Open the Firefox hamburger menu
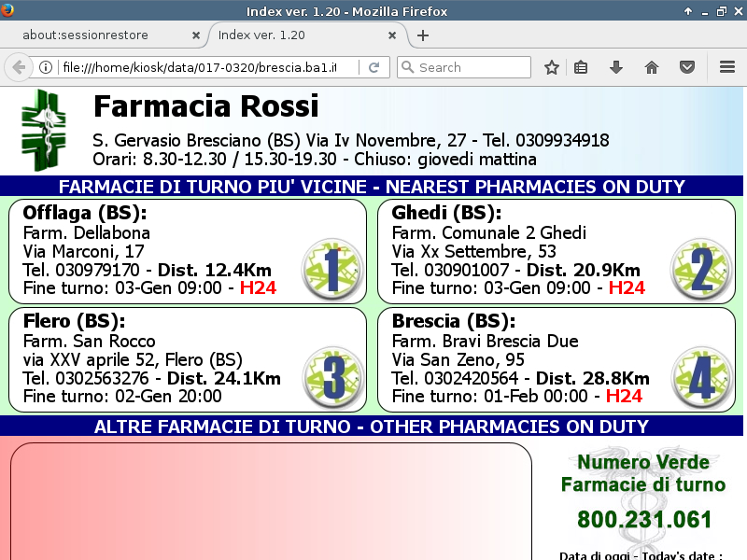Viewport: 747px width, 560px height. pos(727,67)
